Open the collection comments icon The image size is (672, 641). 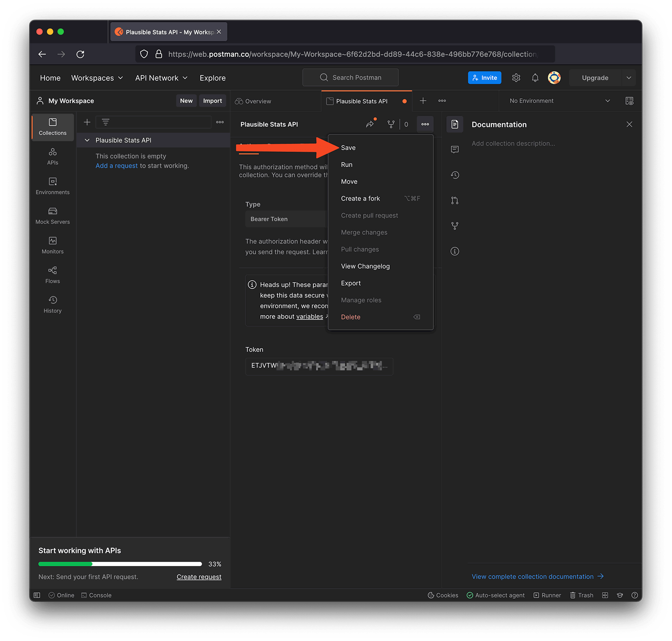pos(454,150)
